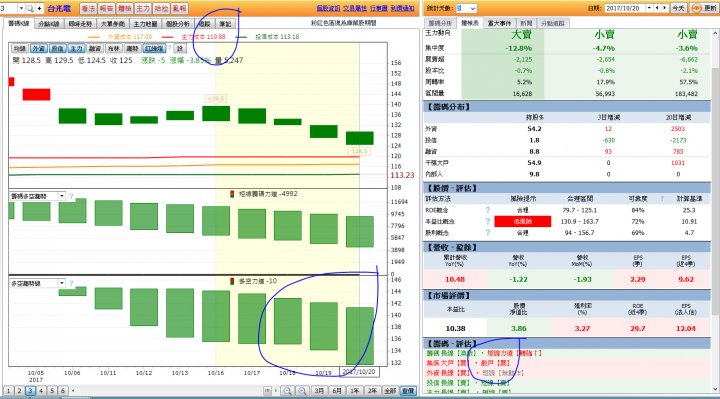Toggle the 均線 chart overlay
Screen dimensions: 720x399
click(20, 48)
